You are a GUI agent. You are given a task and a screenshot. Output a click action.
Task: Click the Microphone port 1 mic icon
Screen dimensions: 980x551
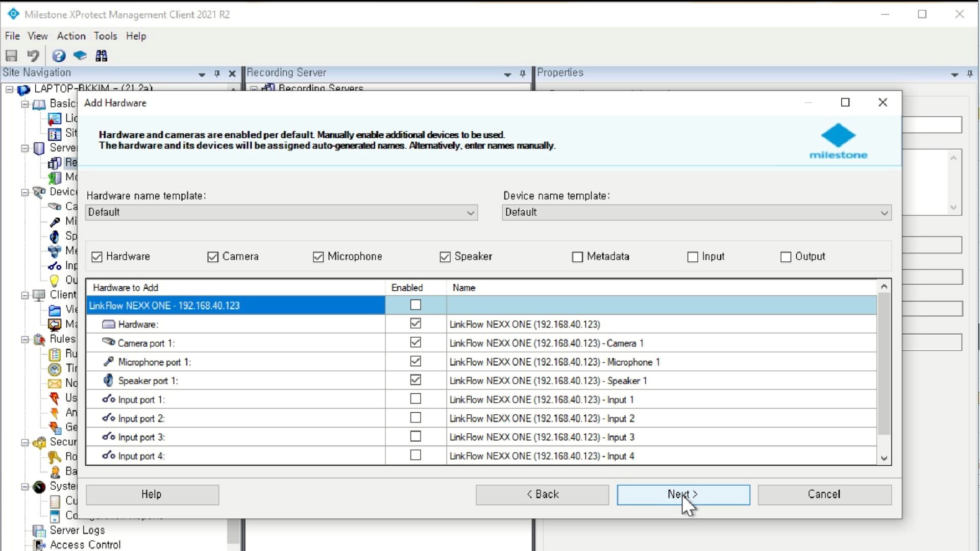(108, 362)
